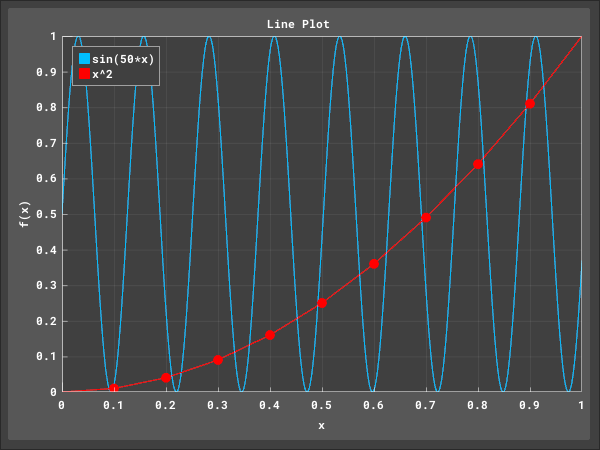Screen dimensions: 600x450
Task: Click the x-axis tick label 0.8
Action: point(478,405)
